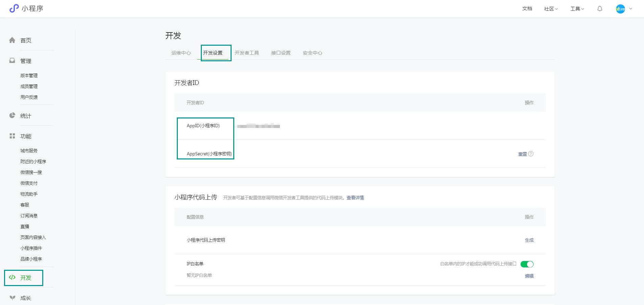This screenshot has height=305, width=644.
Task: Expand the 社区 dropdown menu
Action: pyautogui.click(x=551, y=9)
